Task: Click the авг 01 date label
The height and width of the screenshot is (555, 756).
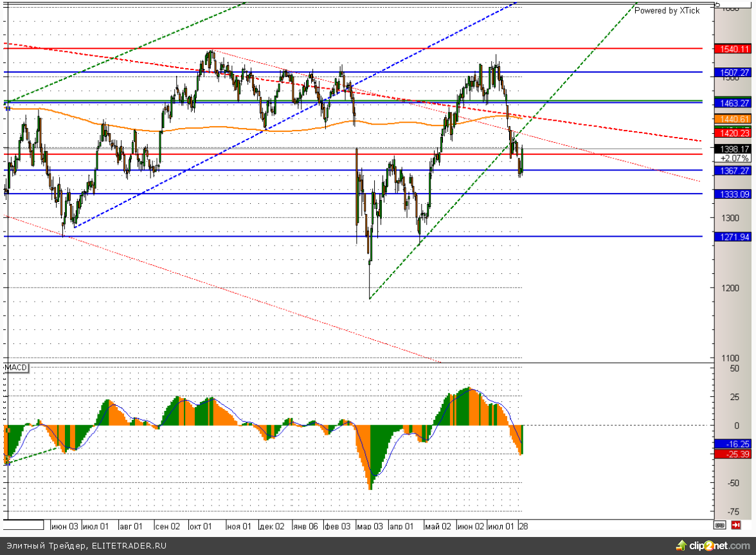Action: (x=130, y=526)
